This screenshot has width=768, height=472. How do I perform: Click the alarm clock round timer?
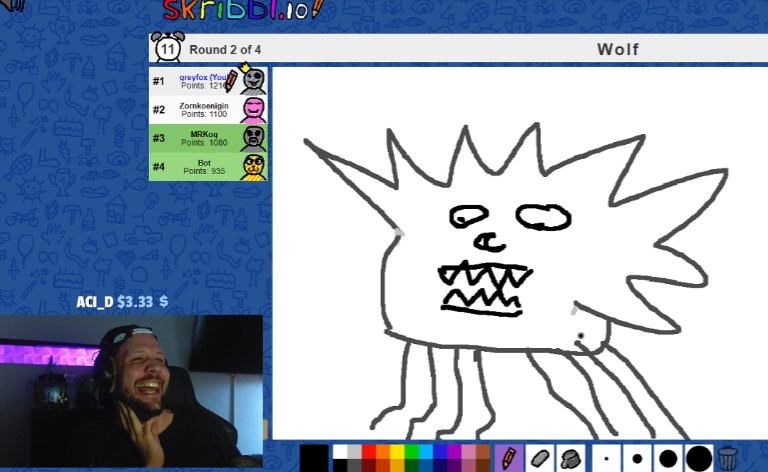pos(168,47)
